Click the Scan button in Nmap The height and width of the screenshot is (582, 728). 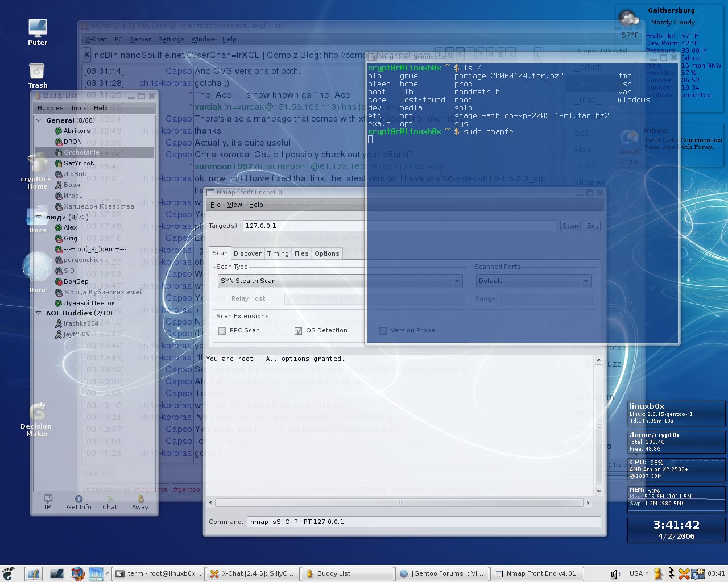point(570,226)
